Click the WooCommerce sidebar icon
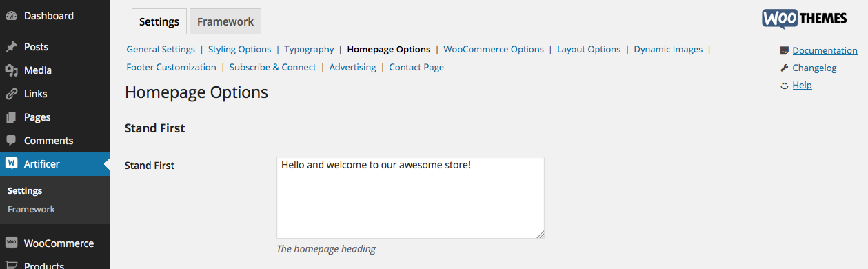 pyautogui.click(x=12, y=243)
